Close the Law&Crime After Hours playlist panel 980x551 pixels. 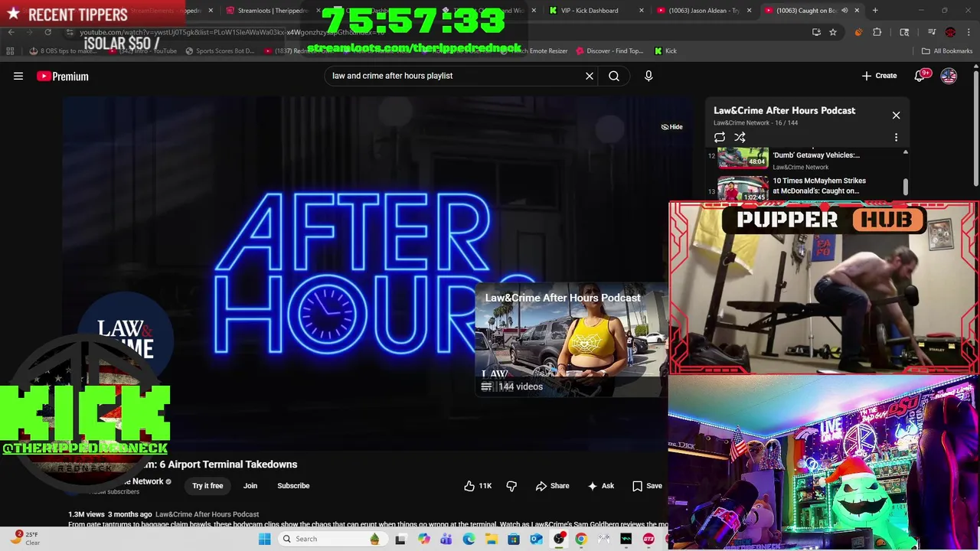click(896, 115)
